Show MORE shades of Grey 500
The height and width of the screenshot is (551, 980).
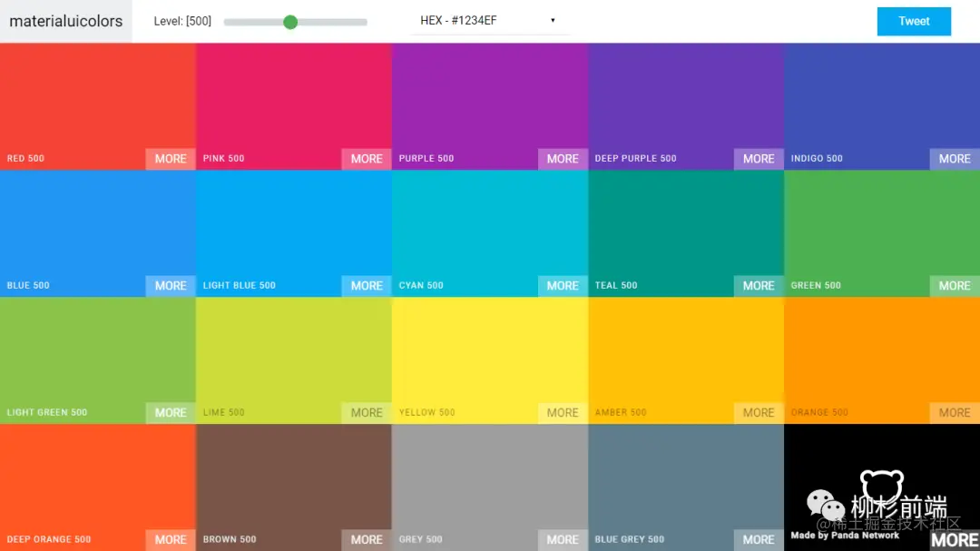[x=563, y=540]
